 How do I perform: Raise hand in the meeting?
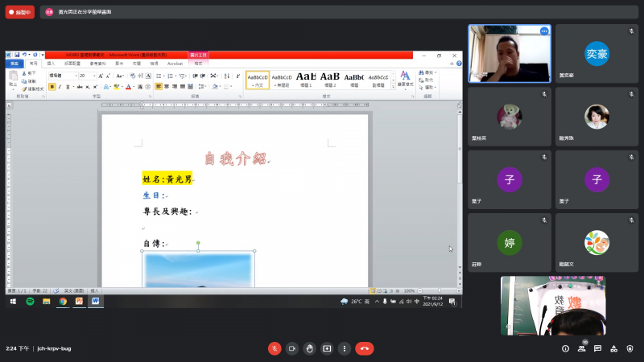309,348
